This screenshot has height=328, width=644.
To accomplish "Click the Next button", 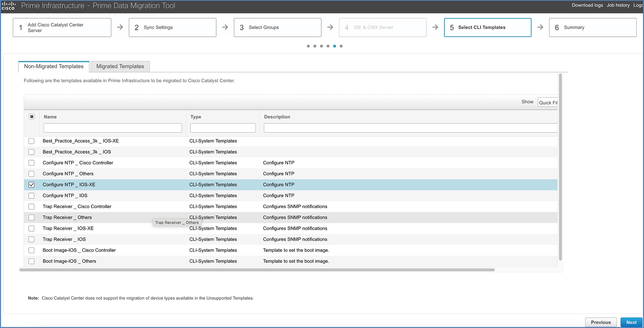I will pos(631,322).
